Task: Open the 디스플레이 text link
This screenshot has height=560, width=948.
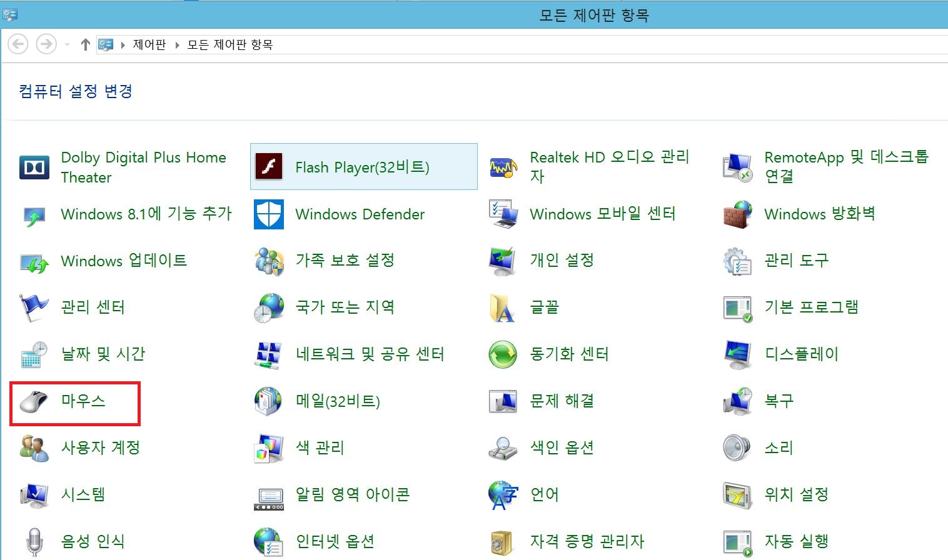Action: (802, 354)
